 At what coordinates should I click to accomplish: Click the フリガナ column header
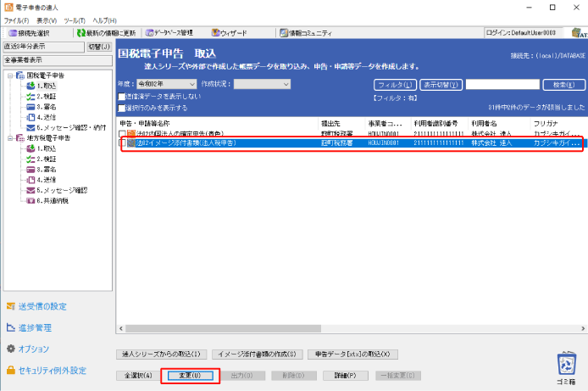(558, 124)
